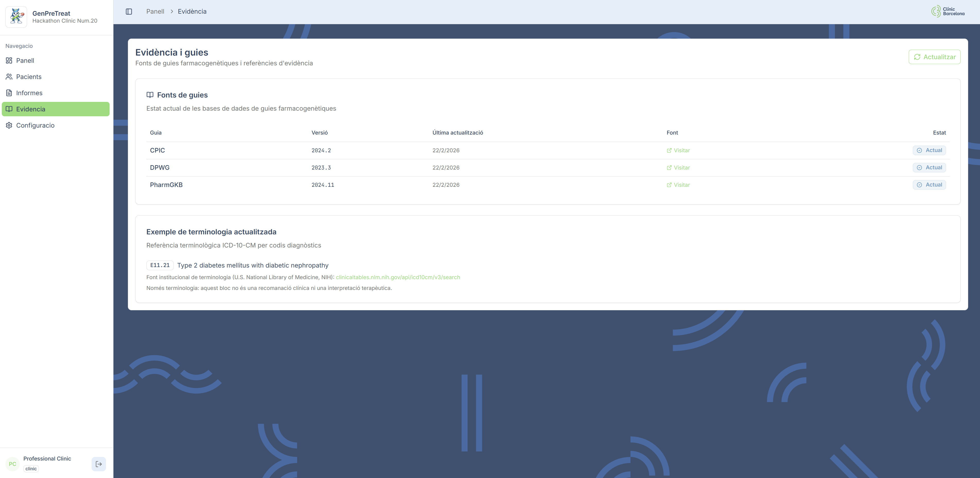Open the Informes navigation item
Viewport: 980px width, 478px height.
(x=29, y=93)
